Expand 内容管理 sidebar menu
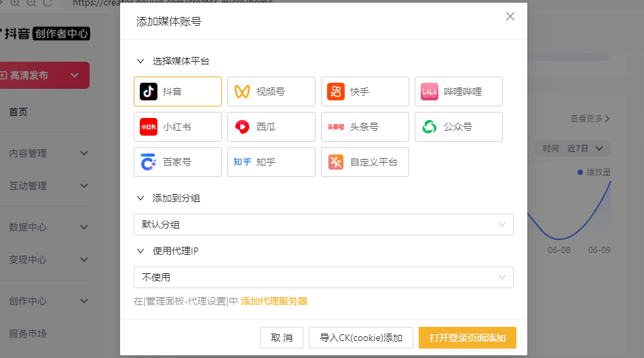 click(x=48, y=153)
